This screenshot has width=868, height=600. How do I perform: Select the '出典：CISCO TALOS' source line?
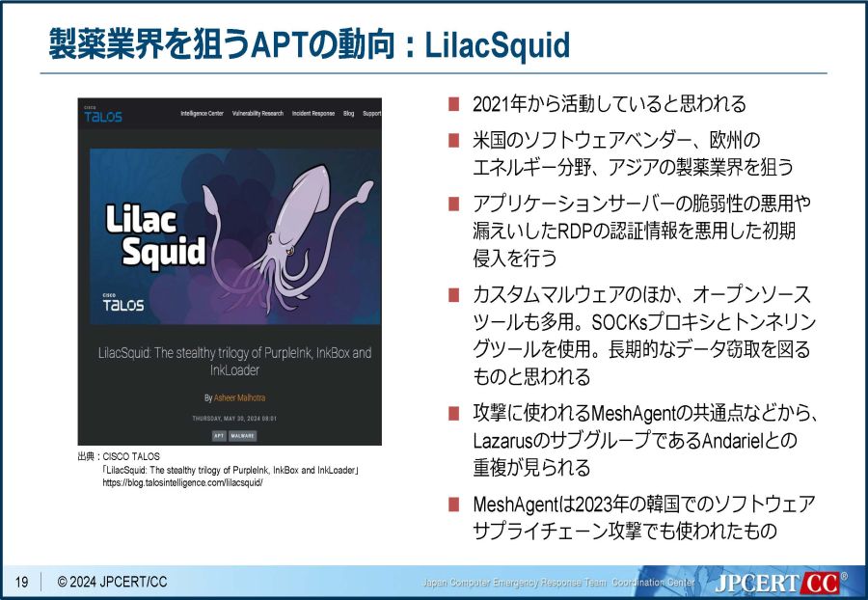119,456
